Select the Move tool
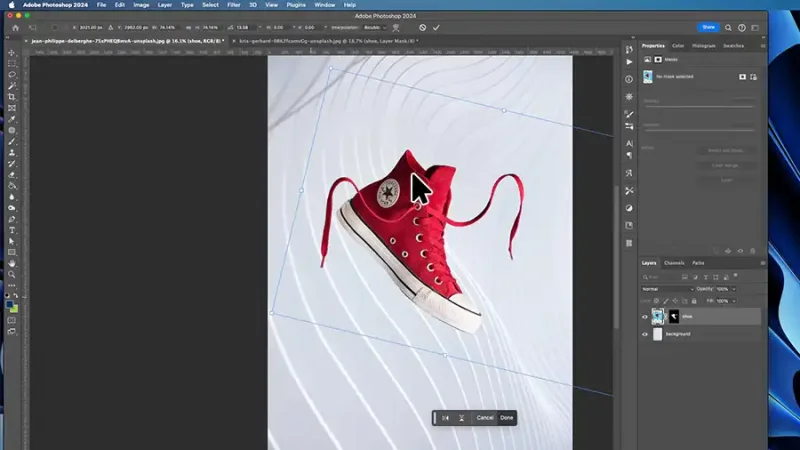This screenshot has width=800, height=450. pos(12,53)
